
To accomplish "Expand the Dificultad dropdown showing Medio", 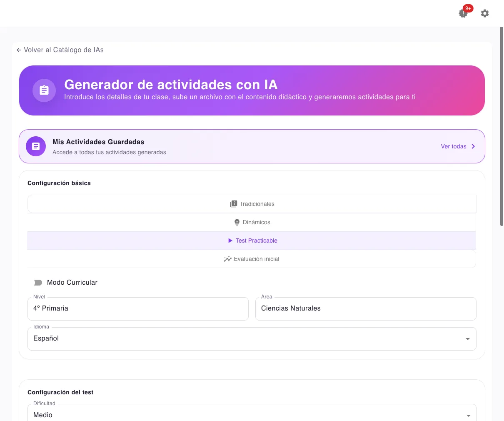I will (x=252, y=413).
